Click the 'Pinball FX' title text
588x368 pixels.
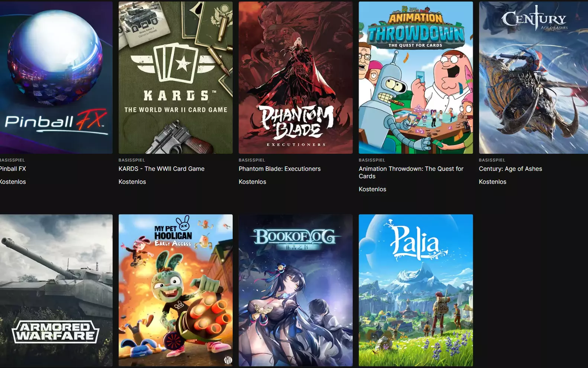[13, 169]
